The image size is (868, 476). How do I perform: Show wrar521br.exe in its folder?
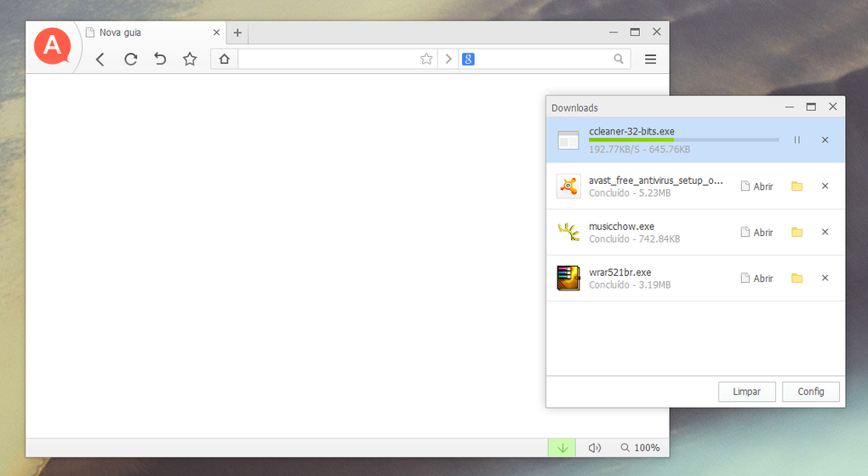[x=797, y=278]
